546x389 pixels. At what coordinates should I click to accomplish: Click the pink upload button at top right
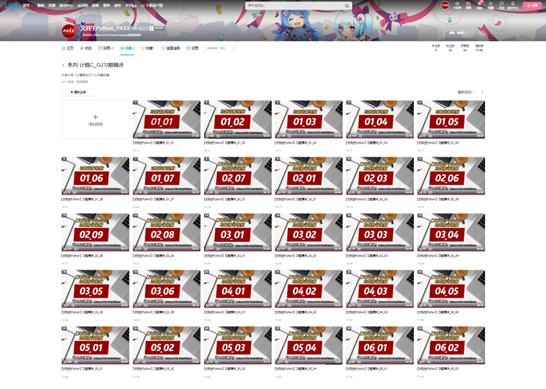coord(533,5)
